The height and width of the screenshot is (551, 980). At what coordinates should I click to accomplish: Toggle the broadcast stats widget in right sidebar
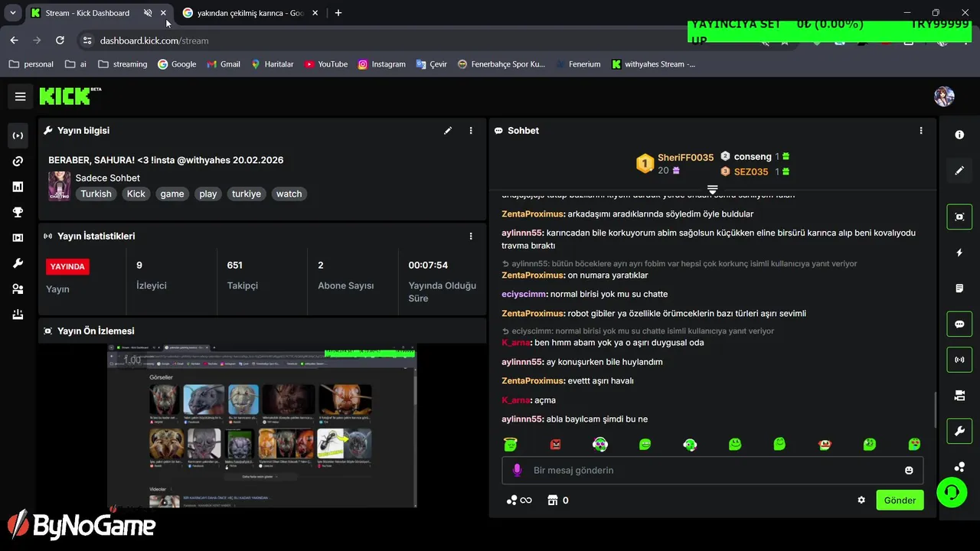click(x=959, y=360)
